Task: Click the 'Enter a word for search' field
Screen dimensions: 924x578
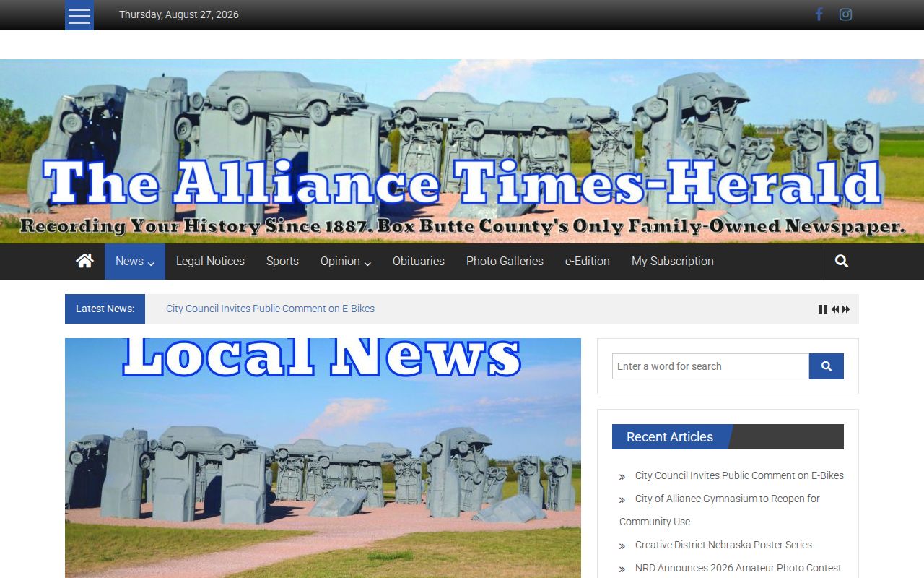Action: (x=710, y=366)
